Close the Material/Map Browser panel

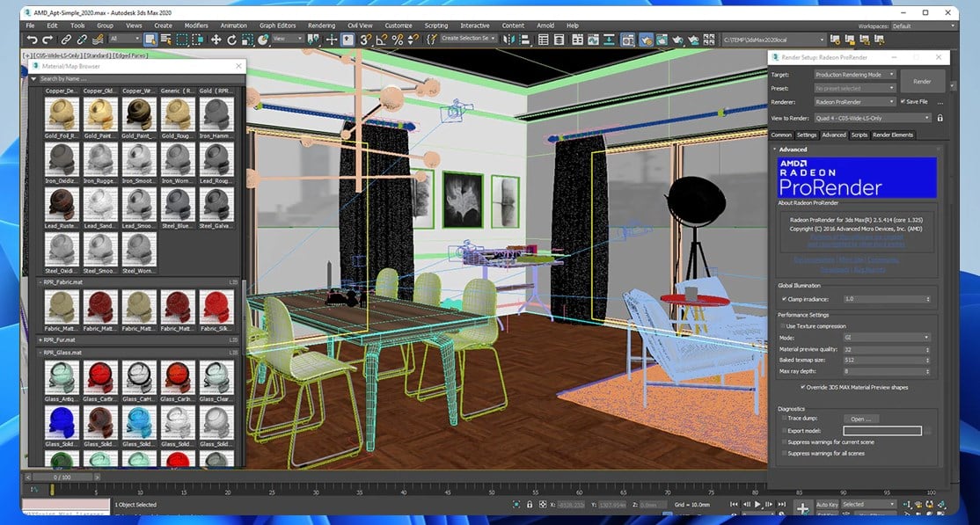[x=238, y=66]
